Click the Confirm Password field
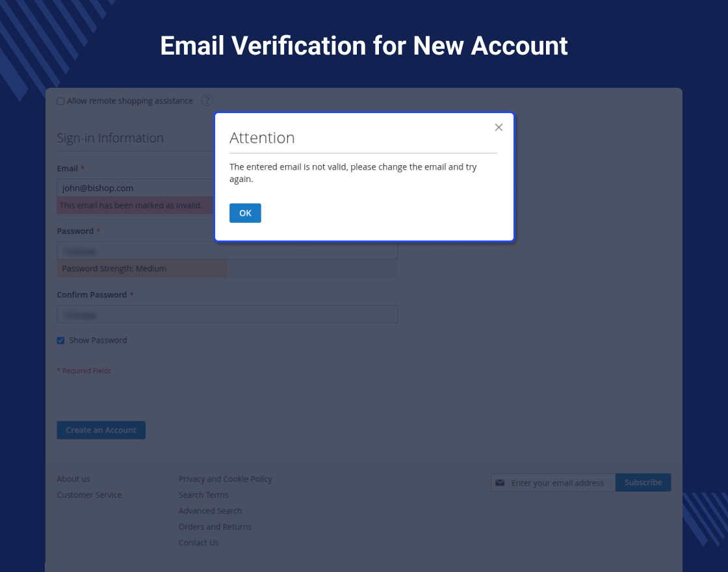The image size is (728, 572). click(x=227, y=315)
